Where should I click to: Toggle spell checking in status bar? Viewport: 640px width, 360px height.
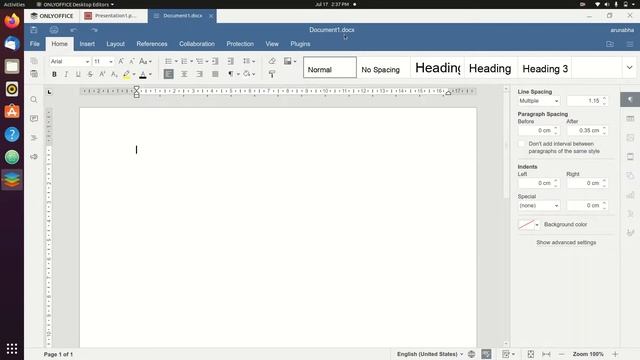(x=486, y=354)
